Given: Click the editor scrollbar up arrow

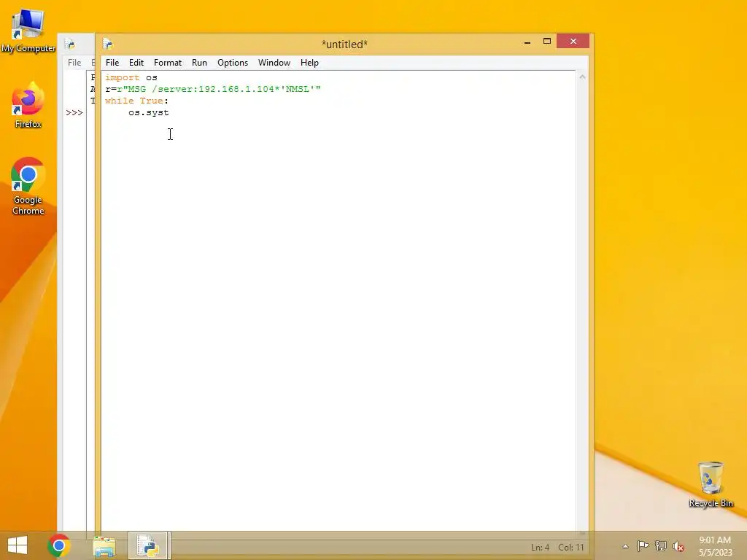Looking at the screenshot, I should (582, 77).
